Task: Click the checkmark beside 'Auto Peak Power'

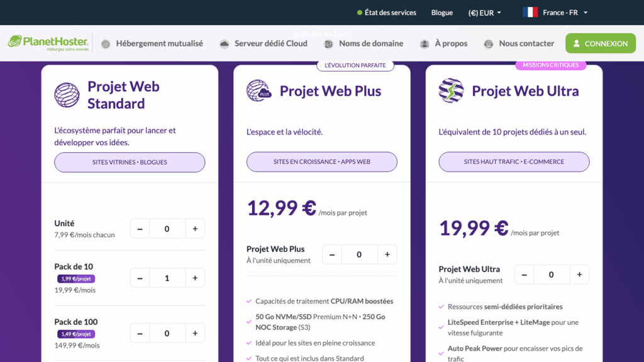Action: pos(441,353)
